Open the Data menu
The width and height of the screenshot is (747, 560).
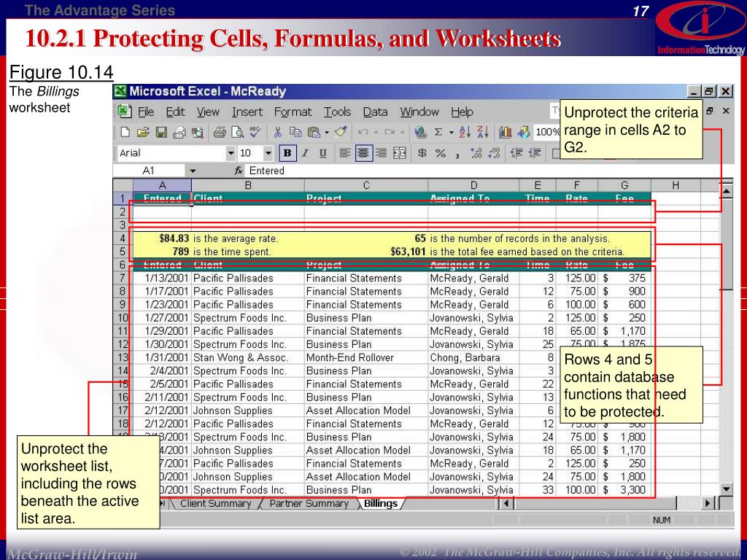[x=375, y=112]
